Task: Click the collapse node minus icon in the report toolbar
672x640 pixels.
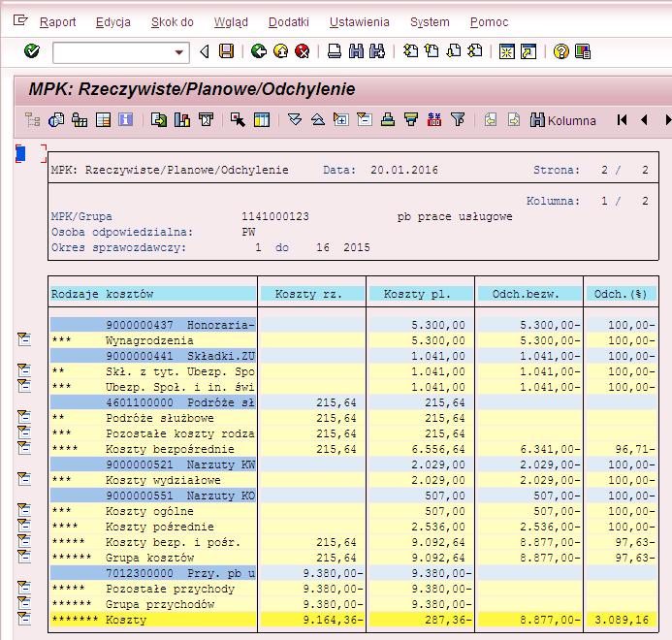Action: (365, 120)
